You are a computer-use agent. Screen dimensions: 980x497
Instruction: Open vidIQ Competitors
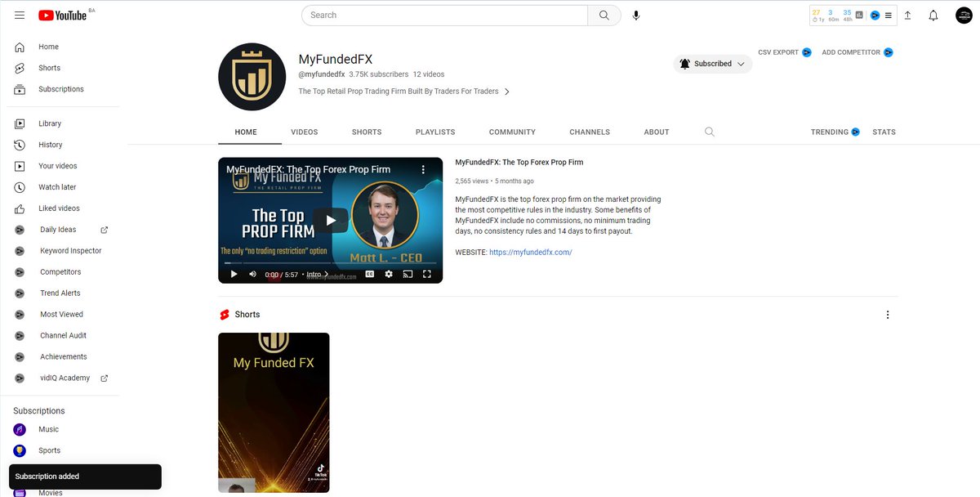[x=62, y=272]
